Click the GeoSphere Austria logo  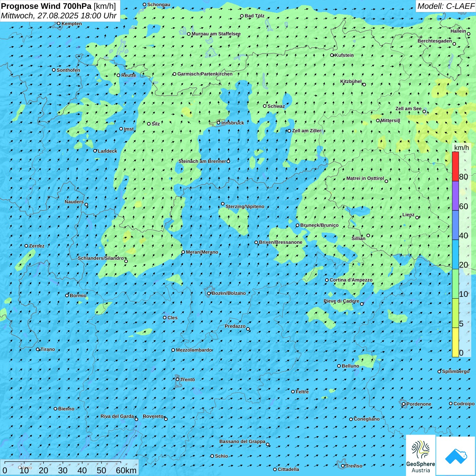click(x=421, y=455)
